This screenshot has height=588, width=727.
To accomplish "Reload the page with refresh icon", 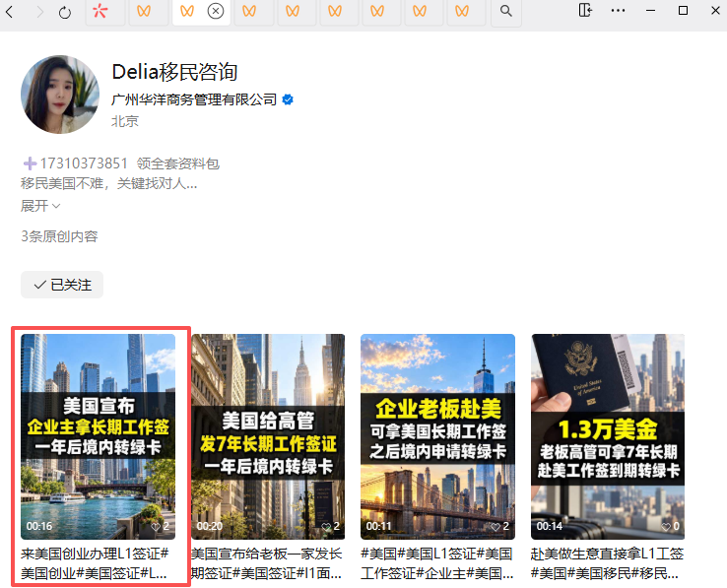I will coord(65,12).
